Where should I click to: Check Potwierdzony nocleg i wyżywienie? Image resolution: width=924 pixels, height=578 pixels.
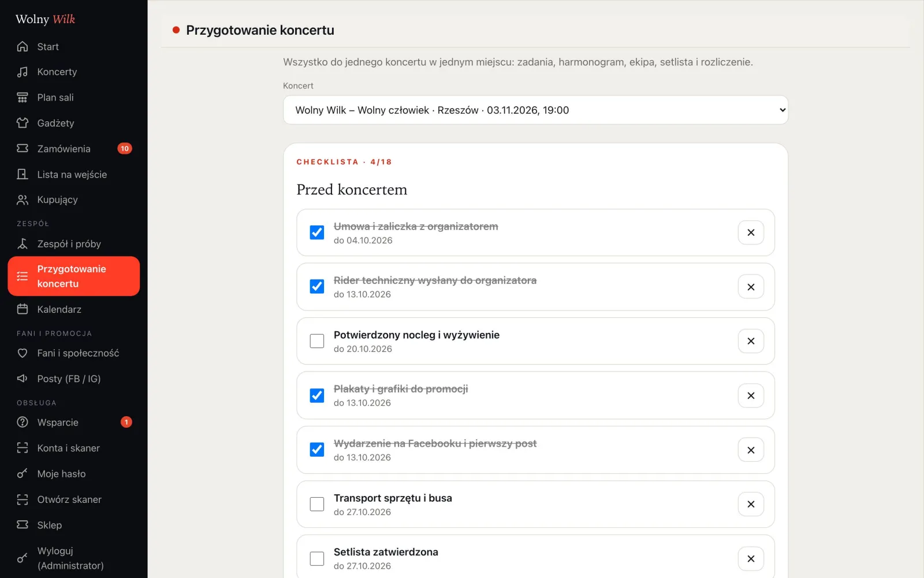point(317,341)
